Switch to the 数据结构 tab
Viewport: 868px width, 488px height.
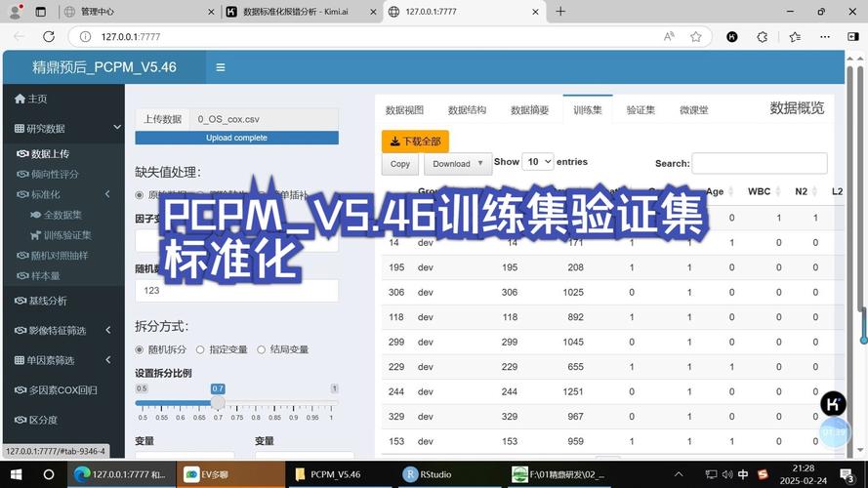pyautogui.click(x=468, y=110)
